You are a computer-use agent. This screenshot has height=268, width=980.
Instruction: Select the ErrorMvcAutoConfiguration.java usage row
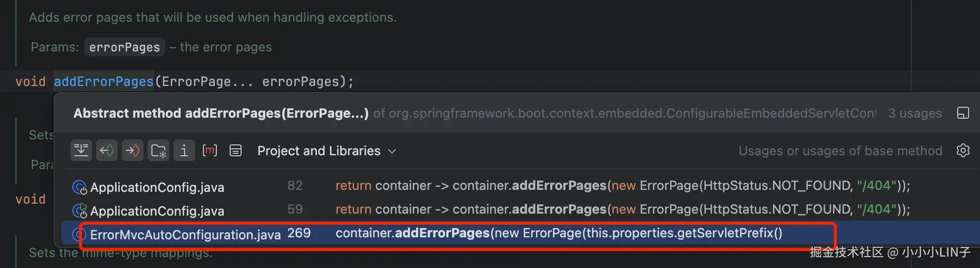520,233
